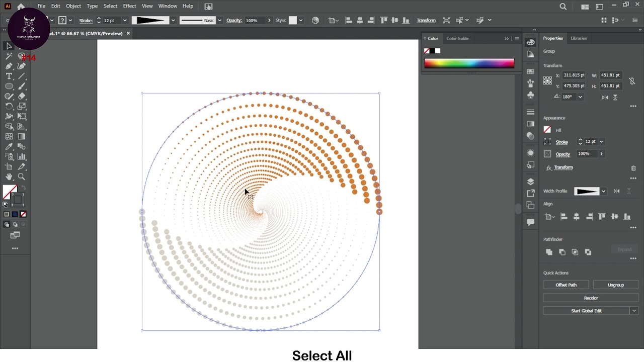Switch to the Libraries tab
Viewport: 644px width, 362px height.
tap(579, 38)
